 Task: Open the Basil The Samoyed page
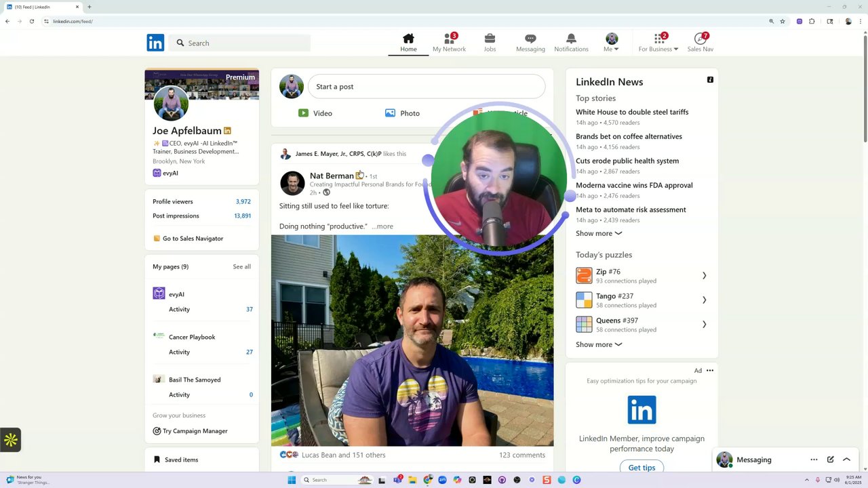tap(195, 380)
